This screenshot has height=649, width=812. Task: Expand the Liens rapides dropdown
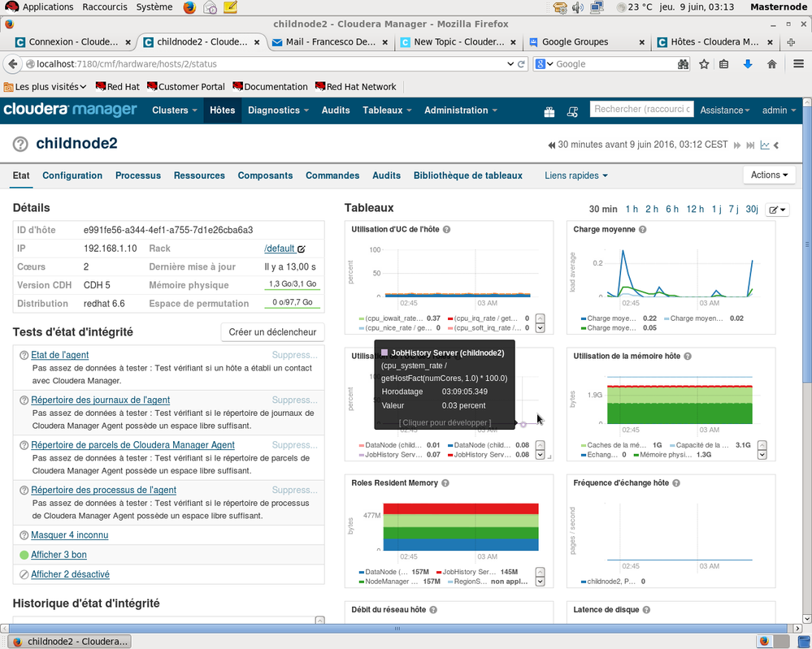click(575, 175)
